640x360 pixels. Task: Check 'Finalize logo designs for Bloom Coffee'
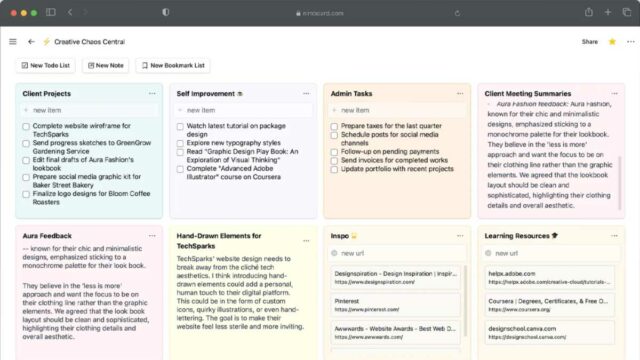tap(26, 194)
